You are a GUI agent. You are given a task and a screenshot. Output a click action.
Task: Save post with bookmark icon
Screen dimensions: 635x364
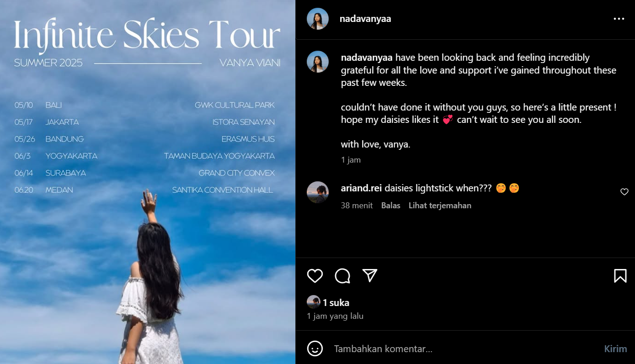[620, 276]
